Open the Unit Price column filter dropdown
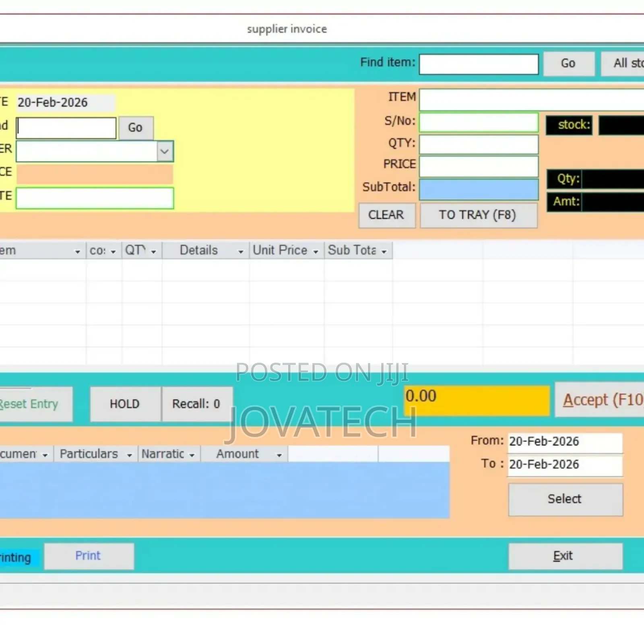Image resolution: width=644 pixels, height=644 pixels. coord(316,252)
